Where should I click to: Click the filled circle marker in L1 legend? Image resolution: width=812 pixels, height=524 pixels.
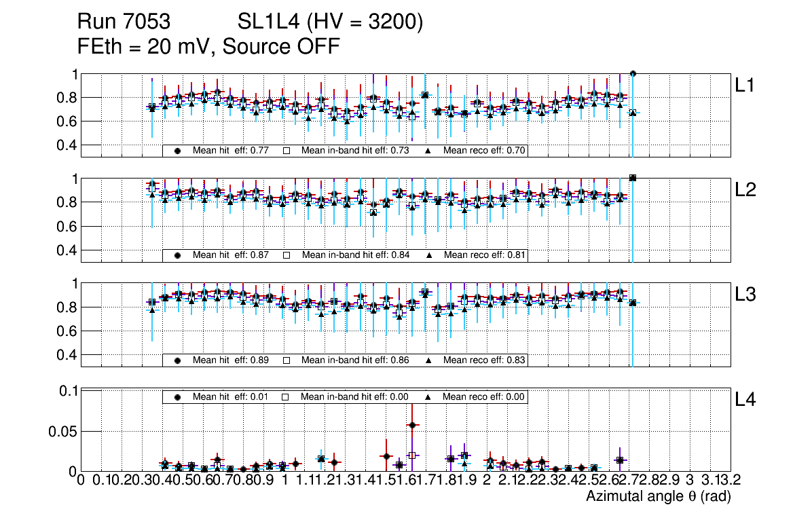click(178, 151)
